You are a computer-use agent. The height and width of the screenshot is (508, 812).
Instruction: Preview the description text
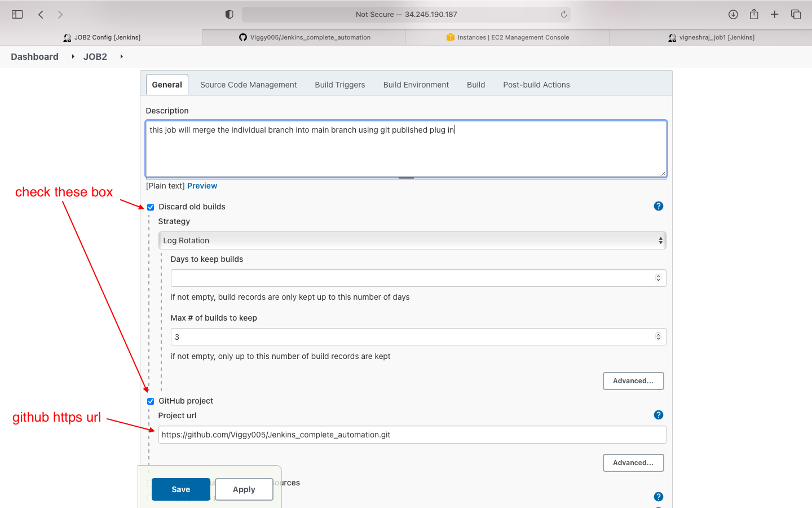[202, 186]
